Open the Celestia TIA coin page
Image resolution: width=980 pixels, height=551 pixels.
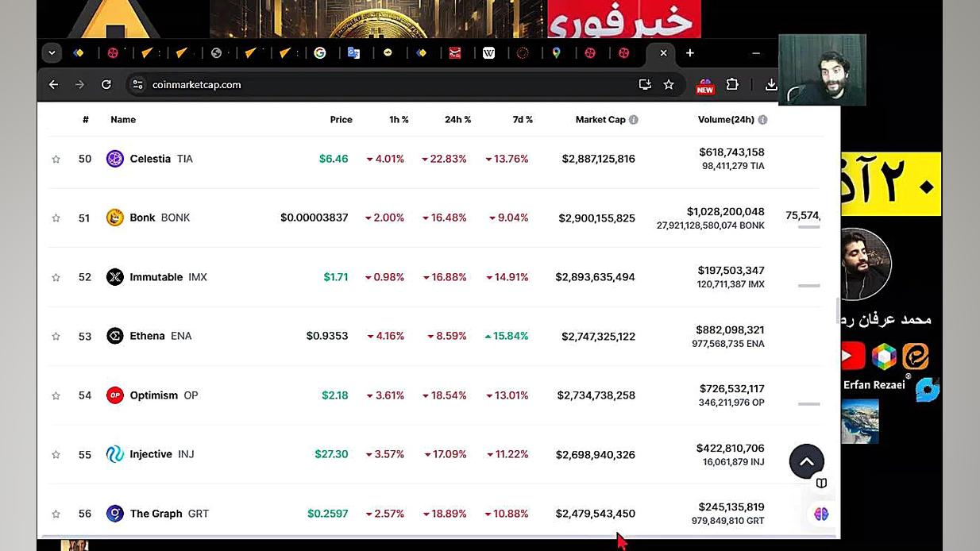[x=161, y=159]
